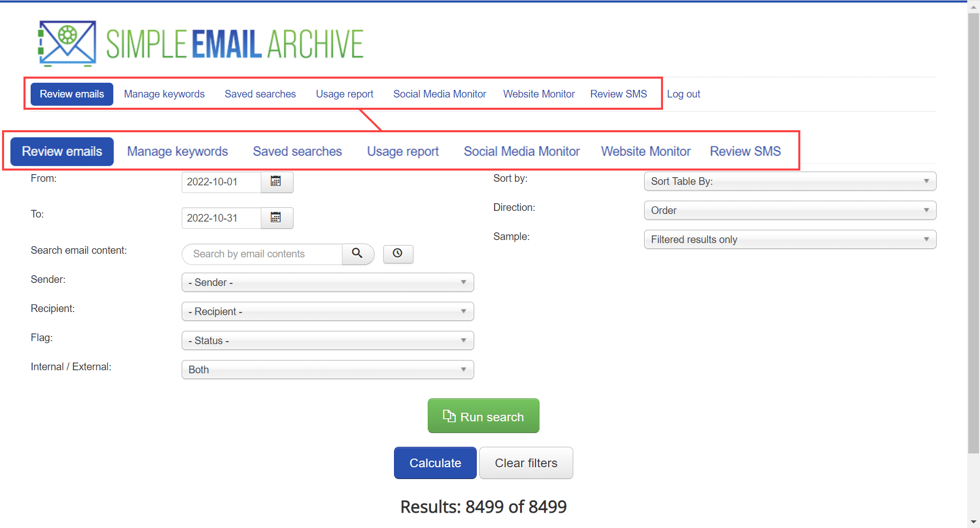Image resolution: width=980 pixels, height=528 pixels.
Task: Click the Search email content label
Action: 79,250
